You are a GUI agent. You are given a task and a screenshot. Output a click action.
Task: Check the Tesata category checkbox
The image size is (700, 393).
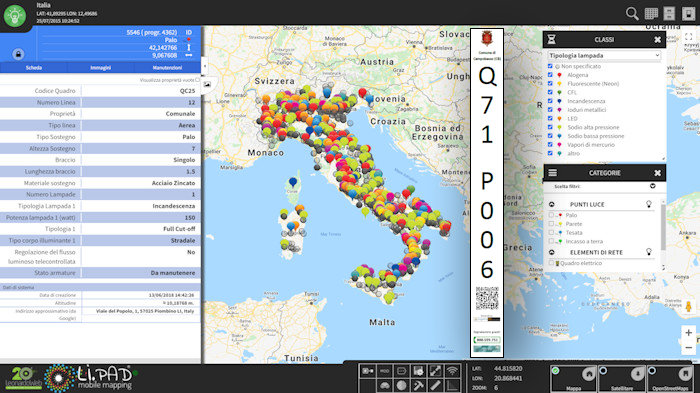click(551, 232)
